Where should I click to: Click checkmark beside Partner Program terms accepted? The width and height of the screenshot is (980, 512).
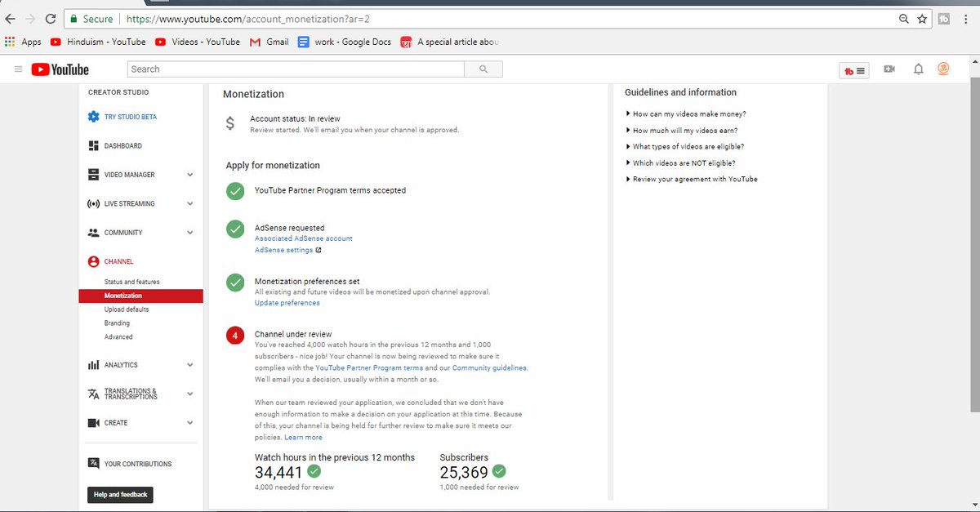click(x=235, y=190)
